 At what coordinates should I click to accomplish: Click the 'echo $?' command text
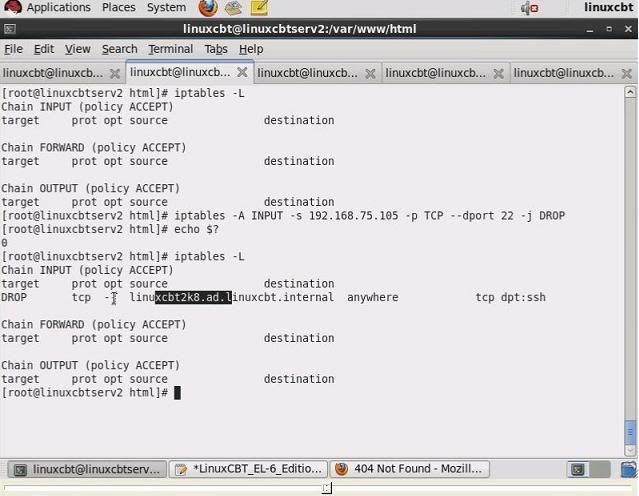(196, 229)
